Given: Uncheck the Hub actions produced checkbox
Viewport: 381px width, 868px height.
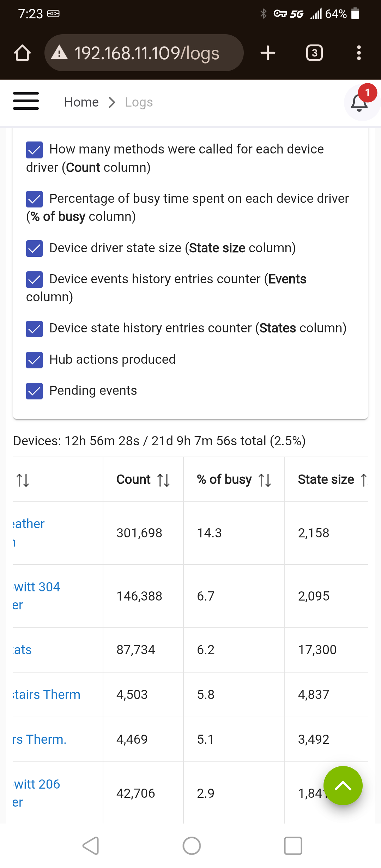Looking at the screenshot, I should [35, 360].
